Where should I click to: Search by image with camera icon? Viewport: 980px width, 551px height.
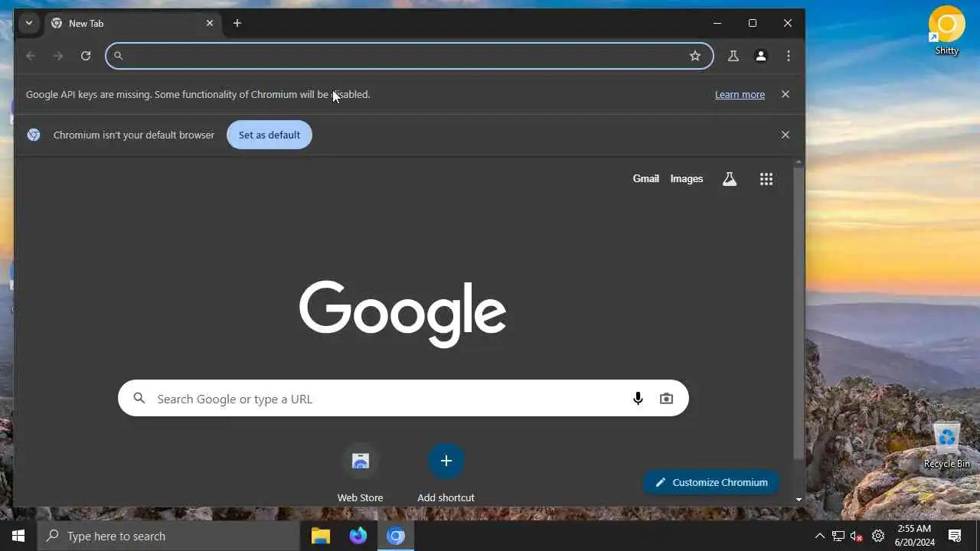[x=666, y=399]
